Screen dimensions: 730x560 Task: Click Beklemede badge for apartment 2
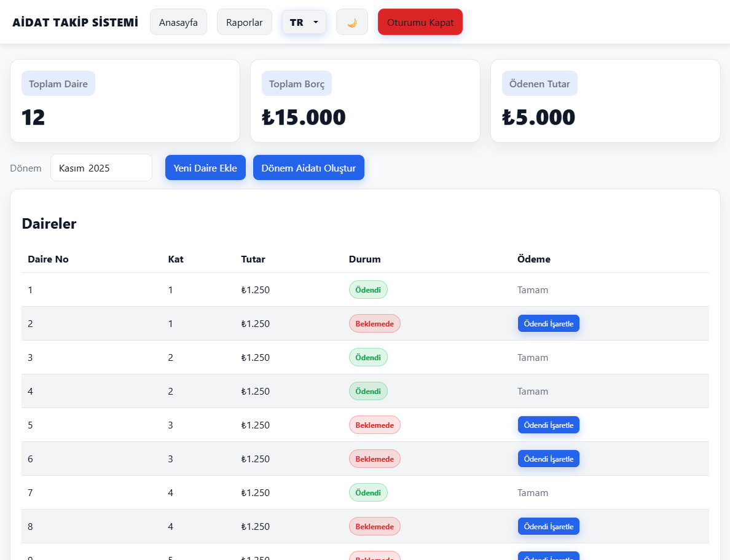pos(374,323)
